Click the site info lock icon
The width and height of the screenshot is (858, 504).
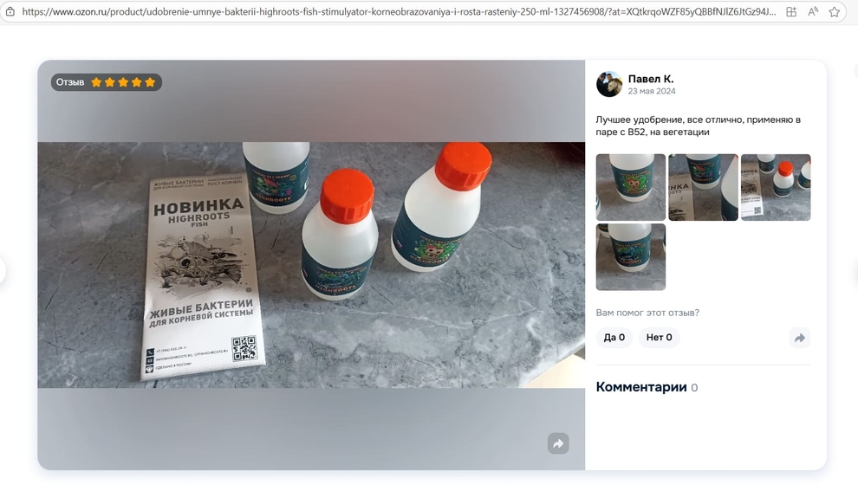pyautogui.click(x=10, y=11)
